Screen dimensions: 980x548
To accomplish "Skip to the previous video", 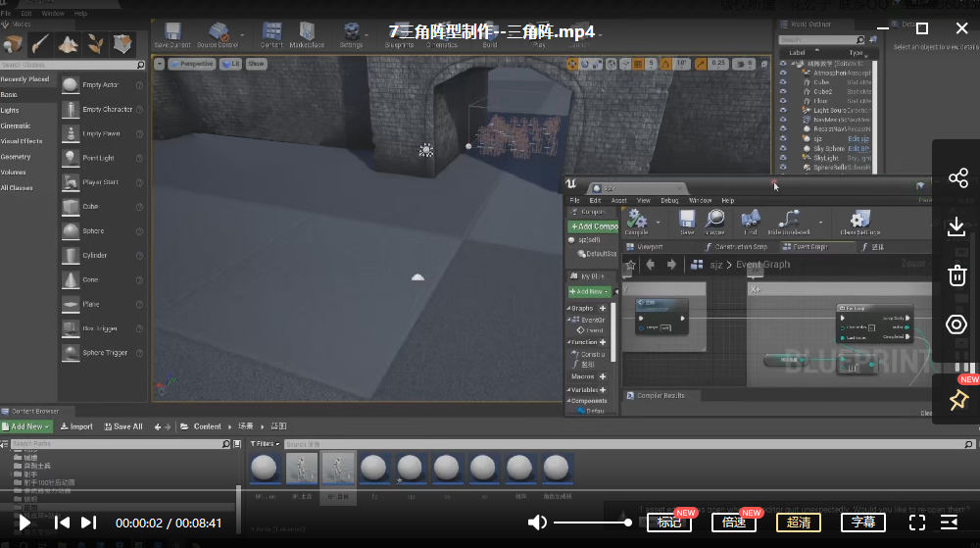I will (x=62, y=523).
